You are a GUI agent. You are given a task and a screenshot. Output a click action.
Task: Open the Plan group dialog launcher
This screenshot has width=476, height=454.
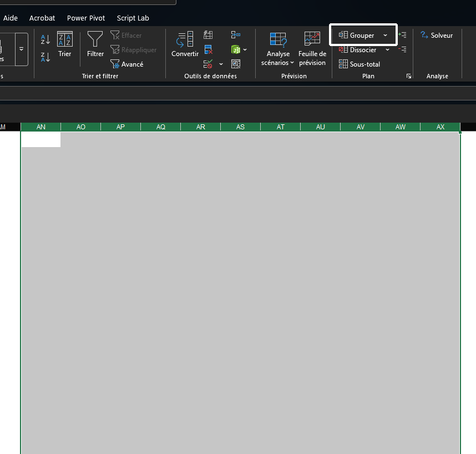click(409, 76)
